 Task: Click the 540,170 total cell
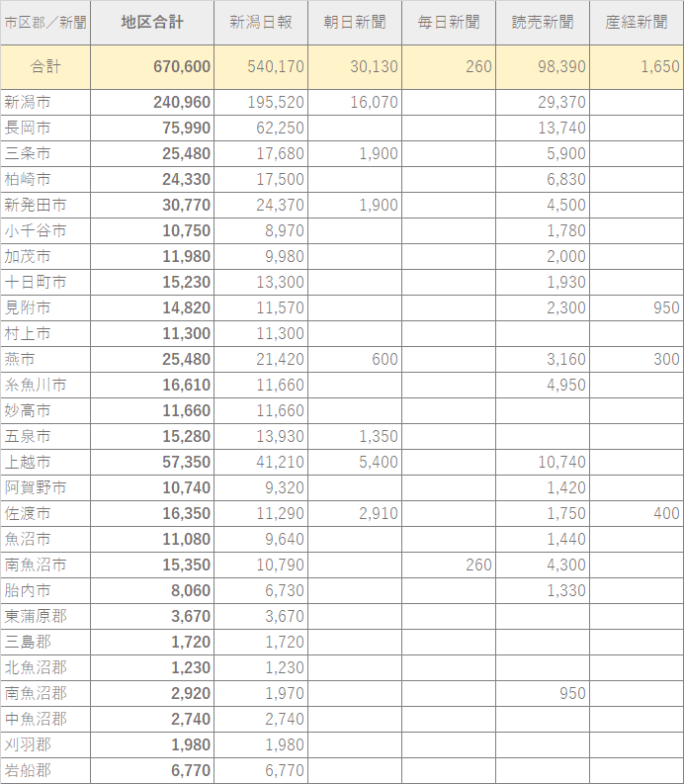click(x=276, y=66)
